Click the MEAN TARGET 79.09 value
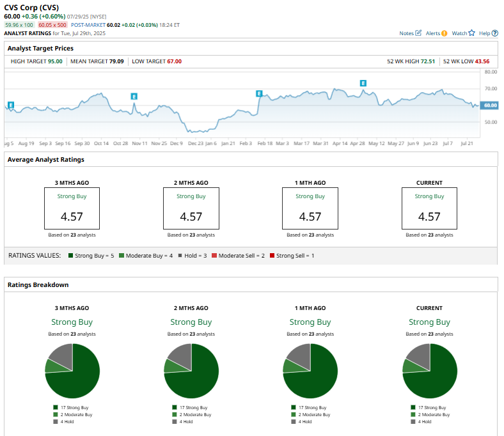Image resolution: width=504 pixels, height=436 pixels. point(116,61)
